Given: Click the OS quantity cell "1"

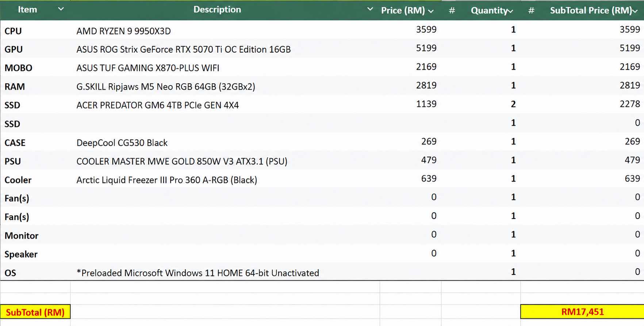Looking at the screenshot, I should tap(513, 272).
